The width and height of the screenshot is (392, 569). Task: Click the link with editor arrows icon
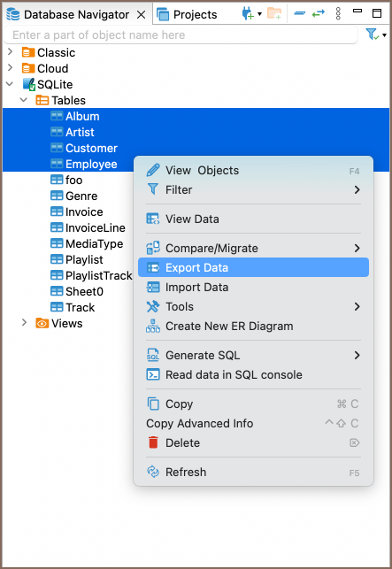[319, 13]
